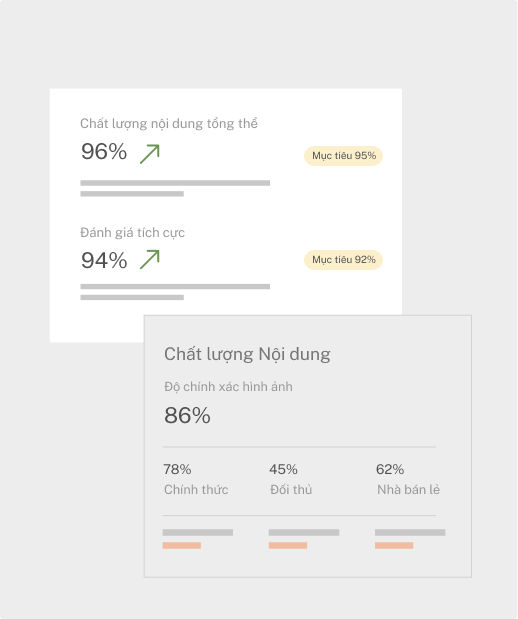Click the green arrow beside 94%
This screenshot has width=518, height=619.
(150, 259)
